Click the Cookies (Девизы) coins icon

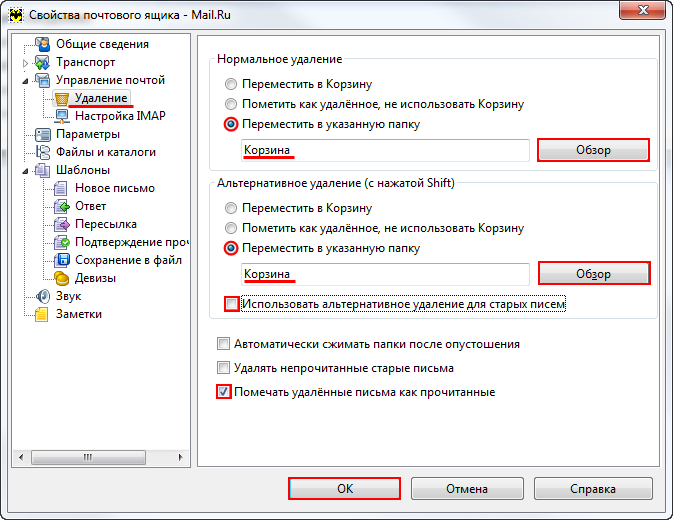click(x=62, y=278)
